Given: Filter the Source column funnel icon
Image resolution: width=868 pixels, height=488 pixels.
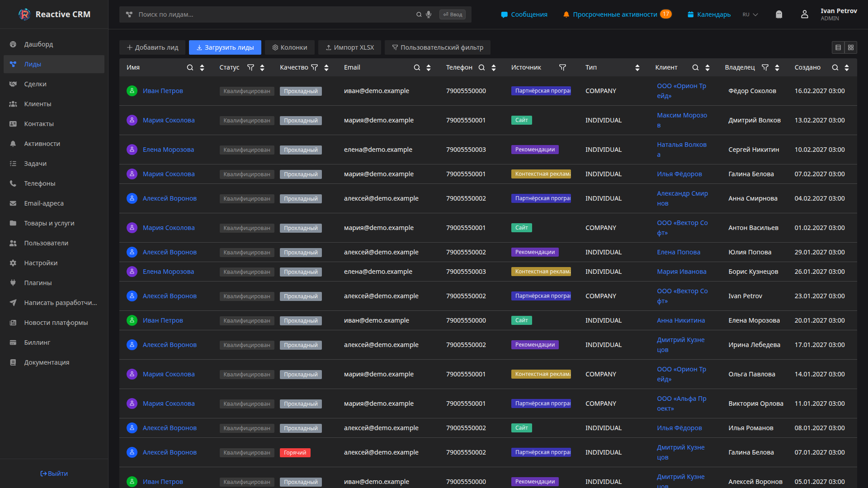Looking at the screenshot, I should point(563,67).
